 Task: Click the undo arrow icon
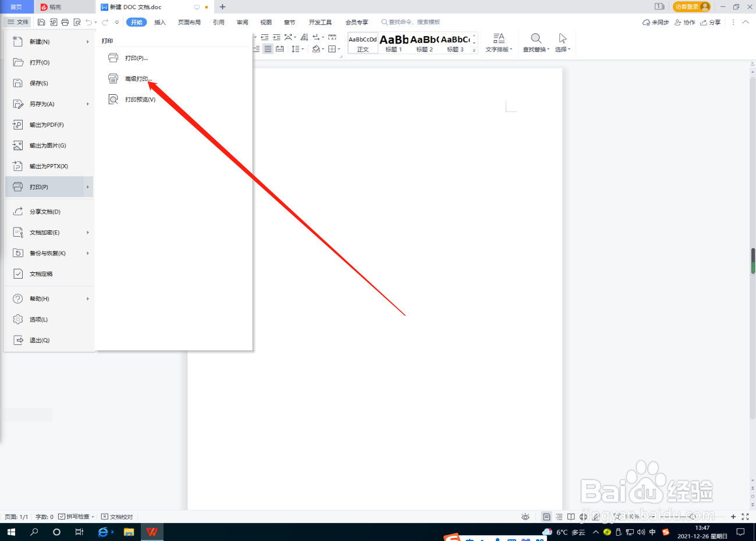[88, 22]
